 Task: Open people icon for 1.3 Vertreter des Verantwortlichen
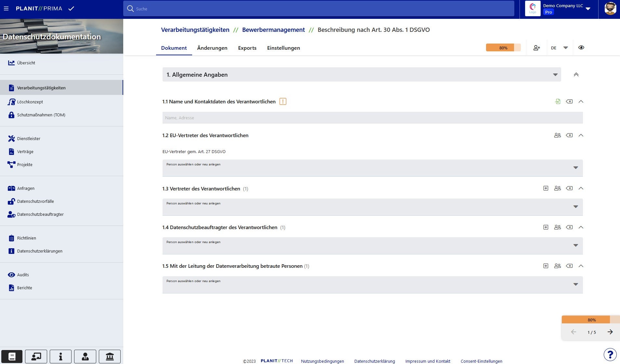coord(558,188)
